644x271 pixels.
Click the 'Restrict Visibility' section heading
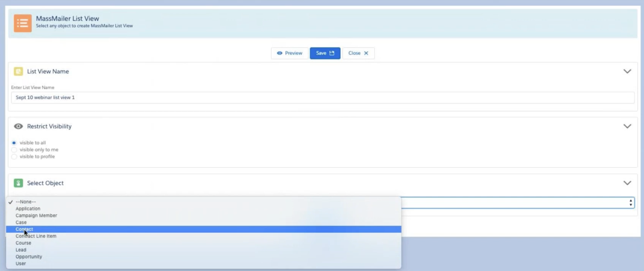point(49,126)
